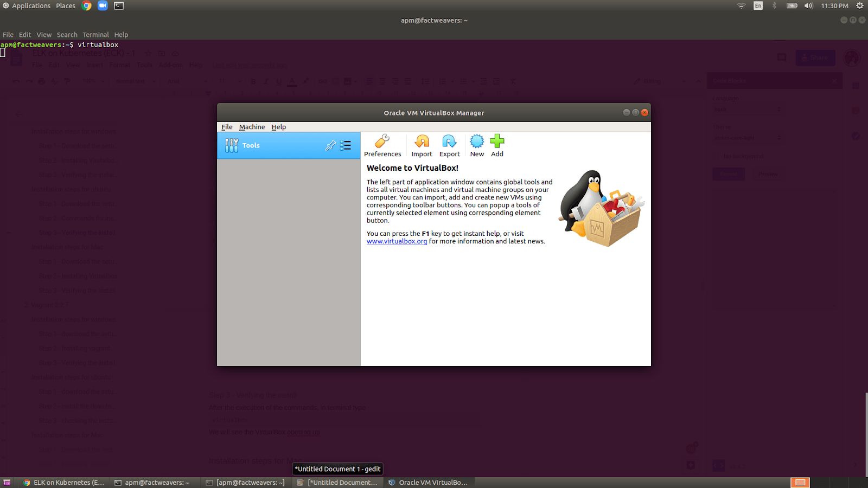Screen dimensions: 868x488
Task: Create a New virtual machine
Action: pos(477,146)
